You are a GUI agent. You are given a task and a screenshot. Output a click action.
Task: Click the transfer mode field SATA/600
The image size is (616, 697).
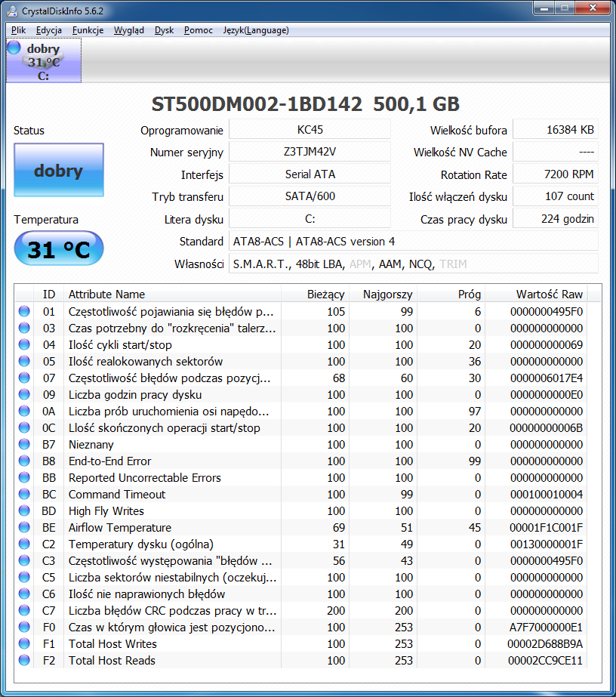[x=310, y=196]
